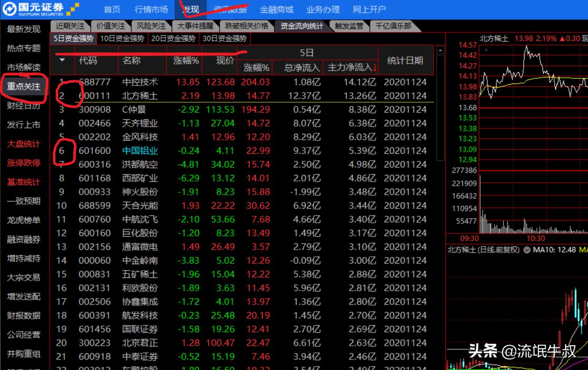Open 一致预期 in the sidebar
588x370 pixels.
[24, 201]
